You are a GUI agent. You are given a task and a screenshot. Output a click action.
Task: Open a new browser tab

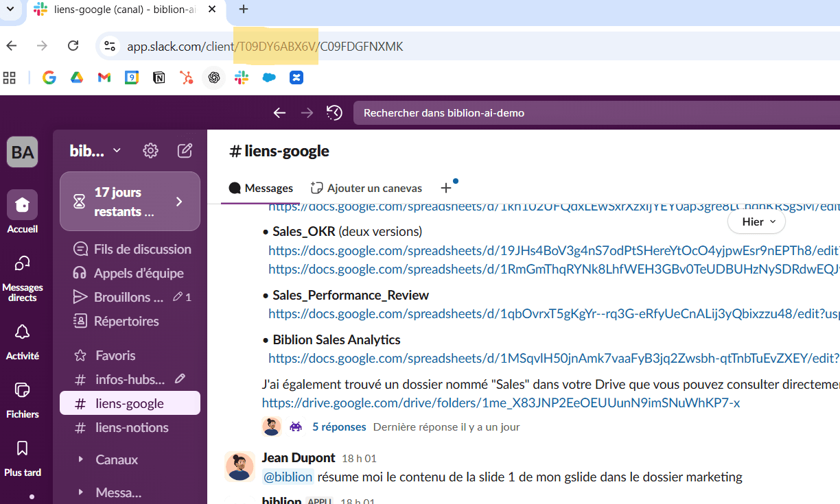[x=244, y=10]
